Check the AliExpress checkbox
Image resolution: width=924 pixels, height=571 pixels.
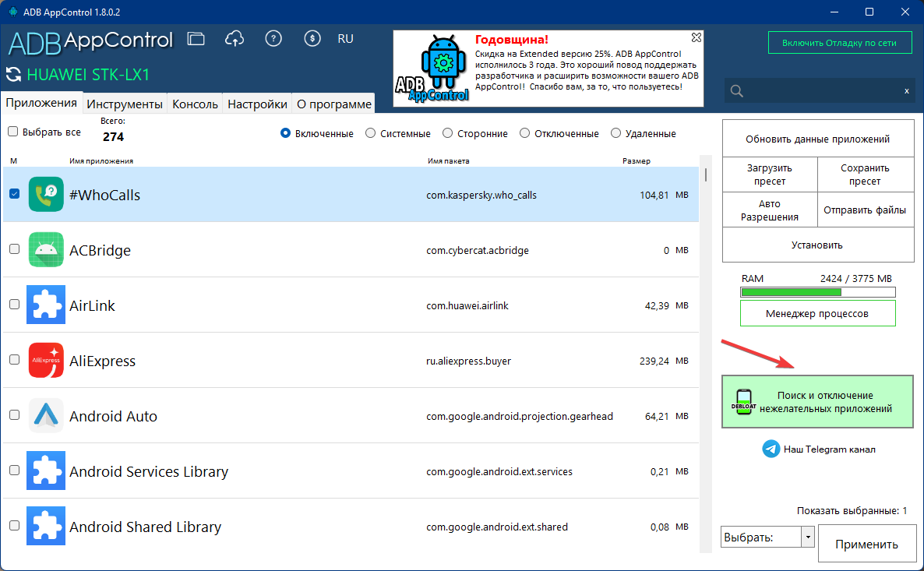click(x=15, y=359)
